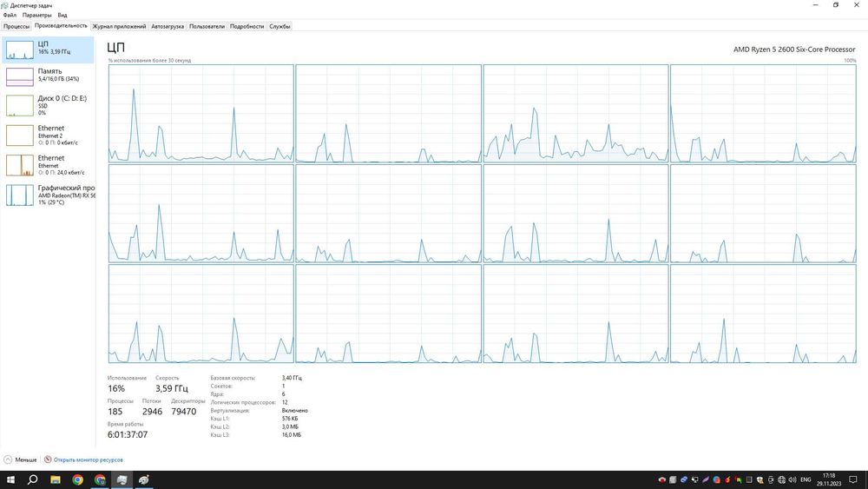Open the paint palette app in the taskbar
The height and width of the screenshot is (489, 868).
point(144,479)
